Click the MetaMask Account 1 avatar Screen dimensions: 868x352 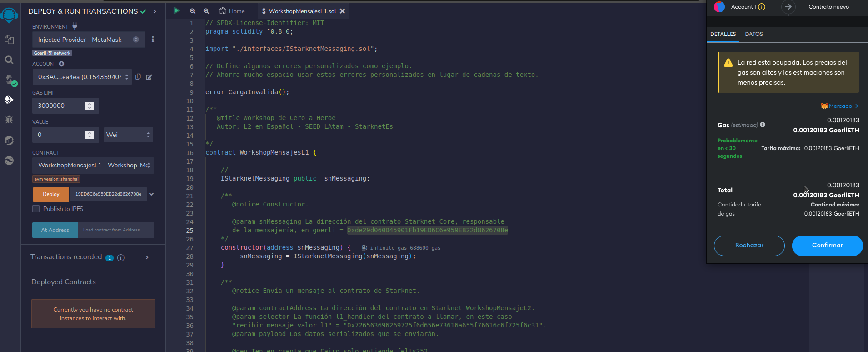click(719, 7)
